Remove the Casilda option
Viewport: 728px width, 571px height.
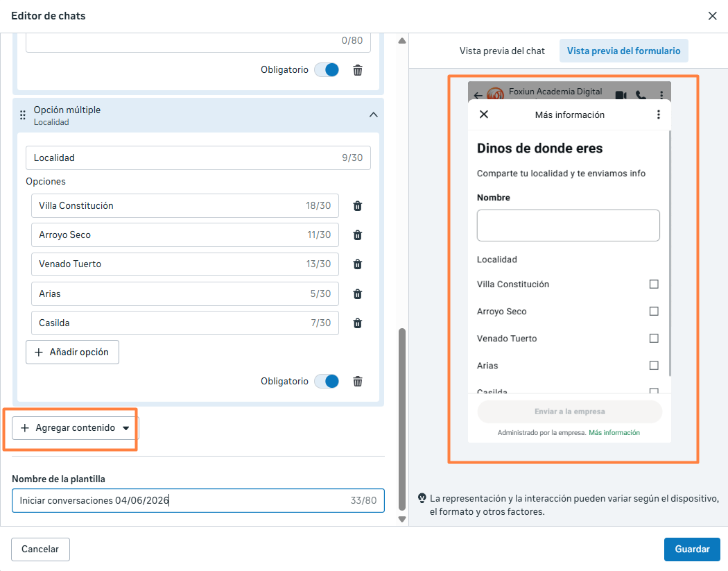coord(358,323)
